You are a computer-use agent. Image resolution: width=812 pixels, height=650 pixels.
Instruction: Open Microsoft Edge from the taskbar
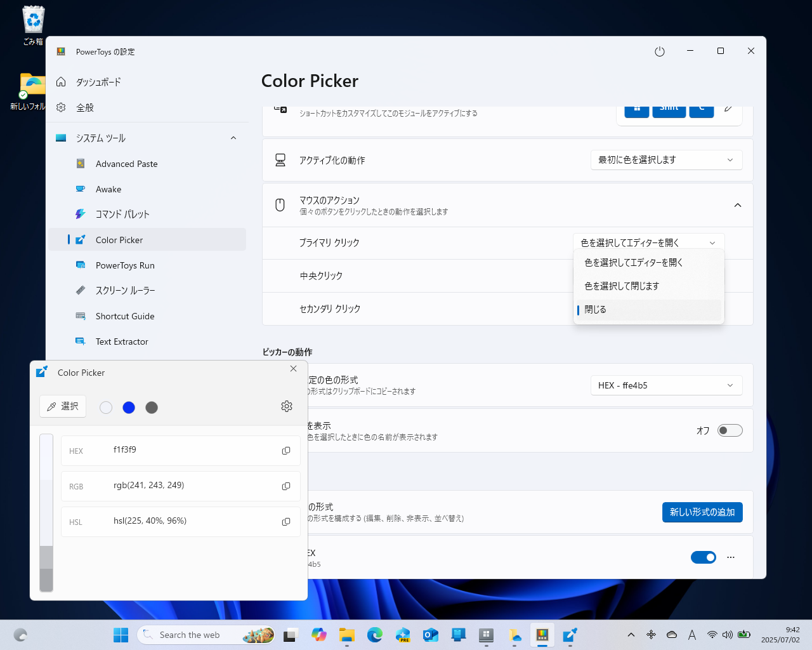click(x=375, y=635)
